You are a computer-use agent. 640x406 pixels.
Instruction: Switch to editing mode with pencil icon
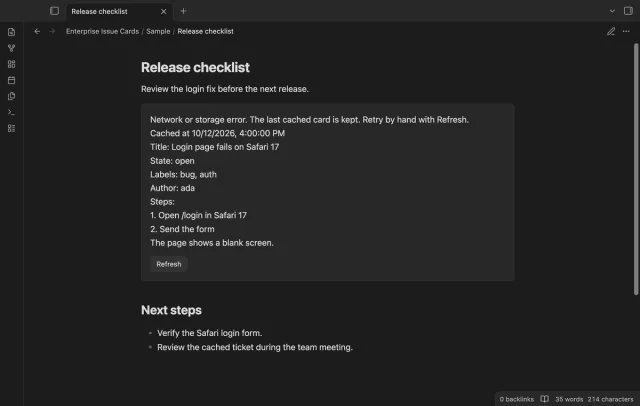[x=611, y=31]
